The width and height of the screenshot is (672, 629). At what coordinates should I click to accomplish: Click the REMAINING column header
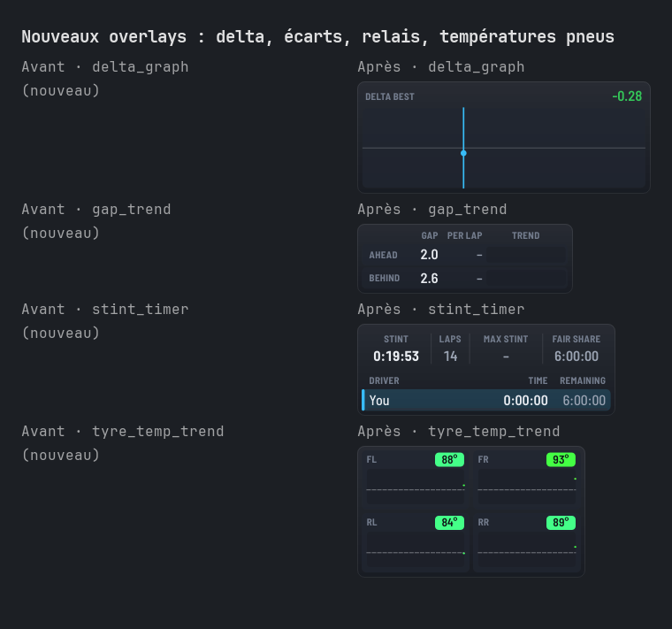(583, 380)
